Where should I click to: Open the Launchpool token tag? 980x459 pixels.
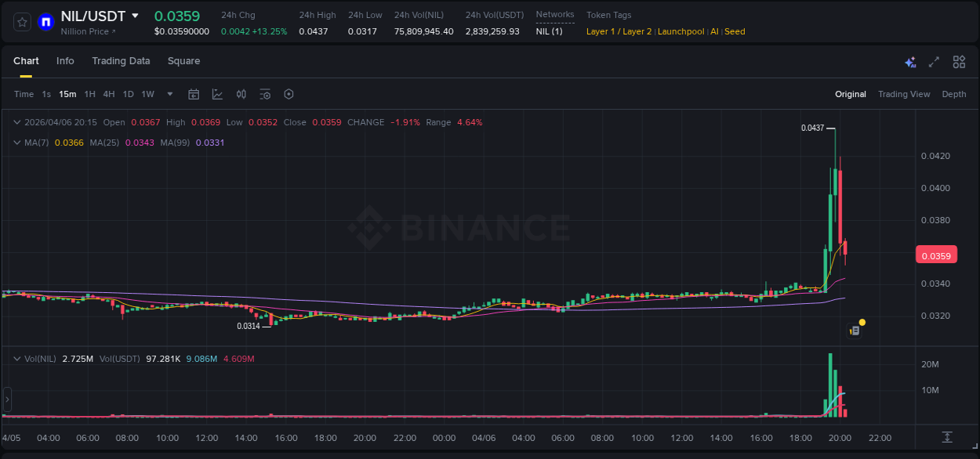pyautogui.click(x=681, y=31)
